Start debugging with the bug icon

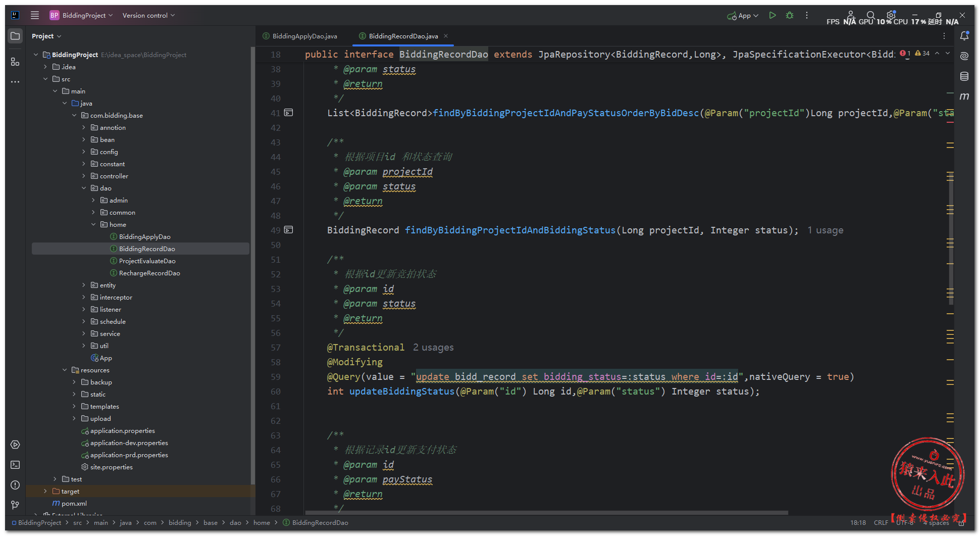coord(790,15)
